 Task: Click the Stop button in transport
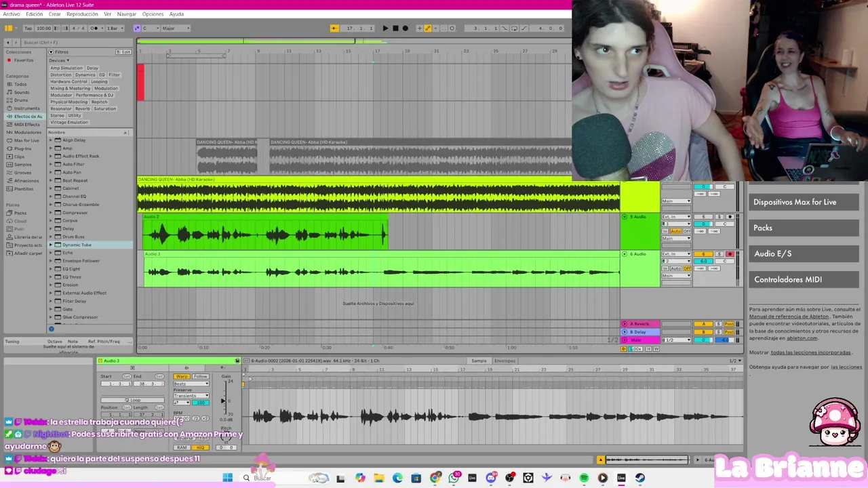point(395,28)
